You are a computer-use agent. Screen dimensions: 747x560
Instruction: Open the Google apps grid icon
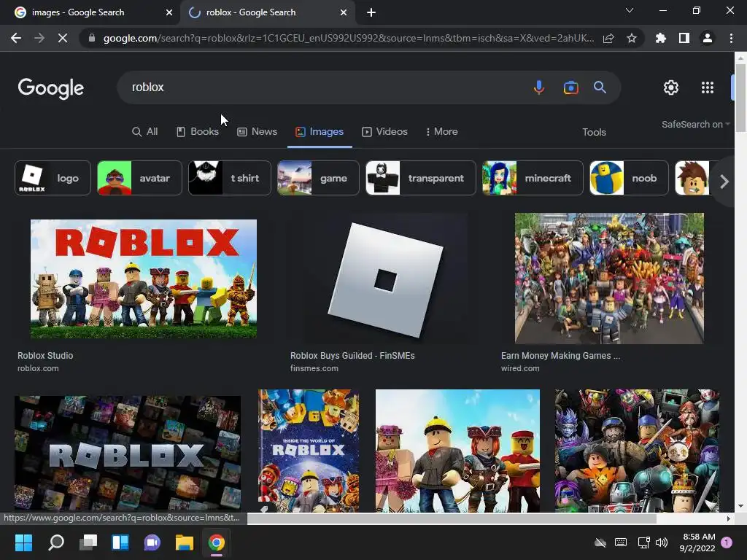[x=708, y=87]
